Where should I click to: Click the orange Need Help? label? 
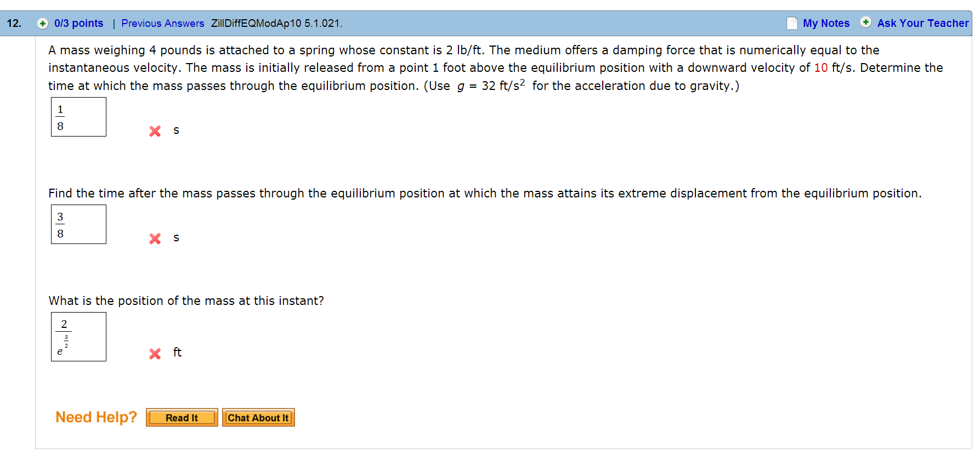(x=96, y=417)
